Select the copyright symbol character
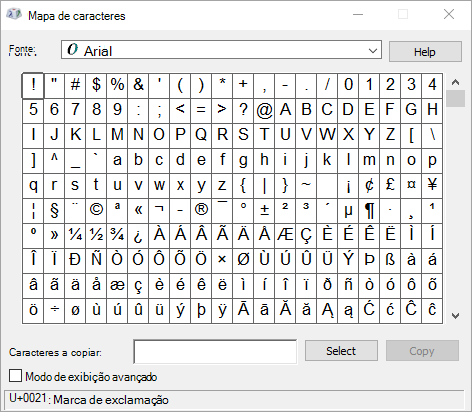Screen dimensions: 472x412 point(96,211)
